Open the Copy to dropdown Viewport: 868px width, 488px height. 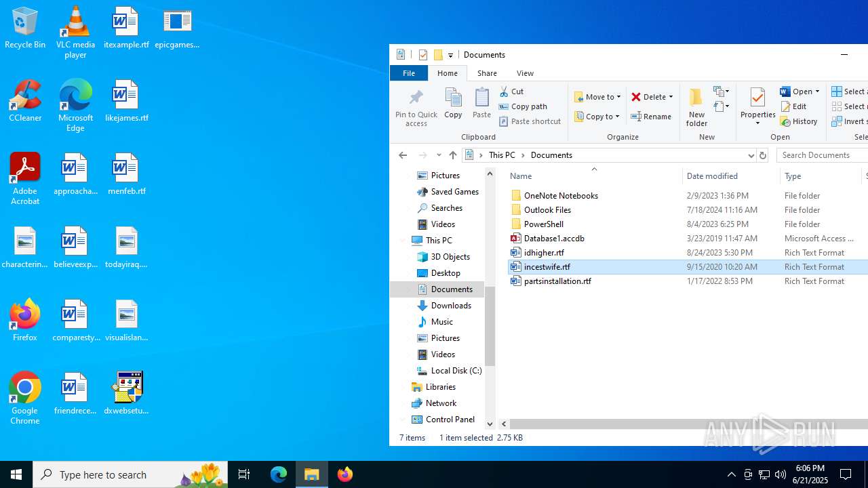[597, 117]
